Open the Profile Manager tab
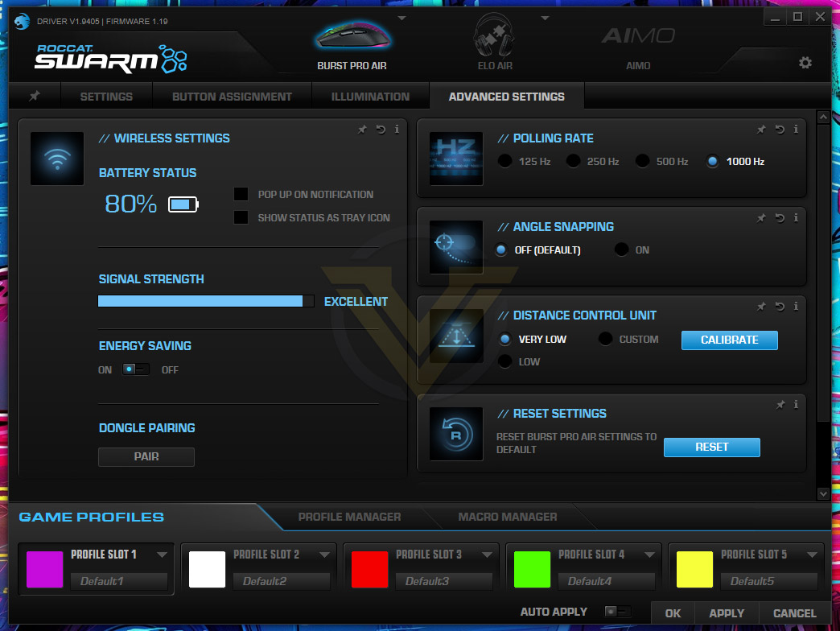 [x=349, y=517]
